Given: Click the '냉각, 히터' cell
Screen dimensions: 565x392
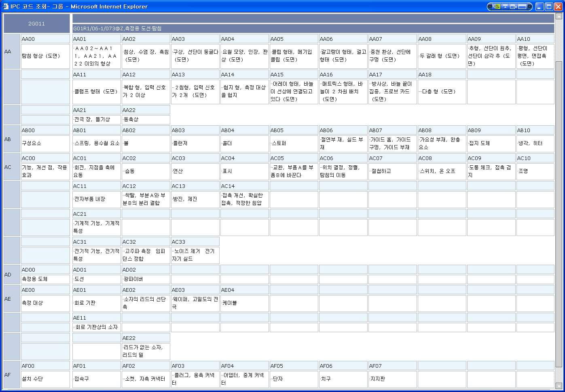Looking at the screenshot, I should coord(535,143).
